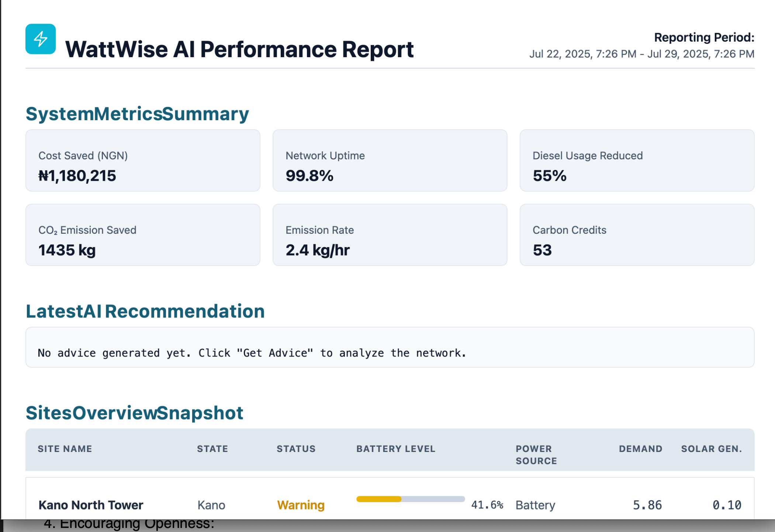The height and width of the screenshot is (532, 775).
Task: Select the Reporting Period date range text
Action: coord(641,54)
